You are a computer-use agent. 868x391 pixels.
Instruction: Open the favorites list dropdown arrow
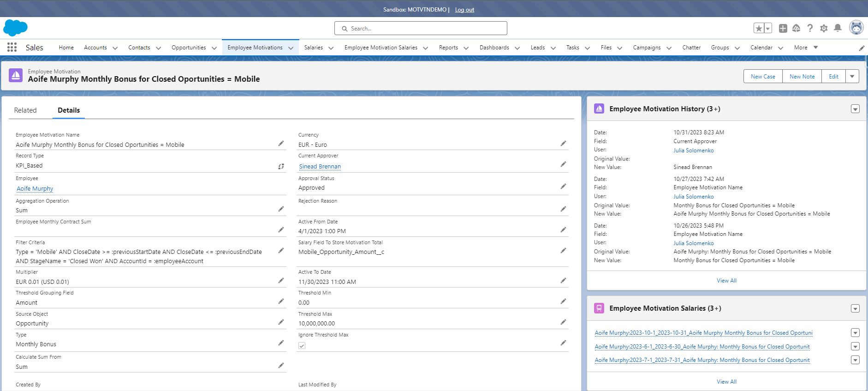point(768,28)
